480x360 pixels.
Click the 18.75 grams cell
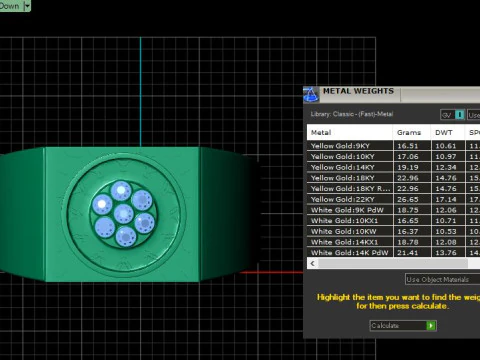pyautogui.click(x=412, y=210)
